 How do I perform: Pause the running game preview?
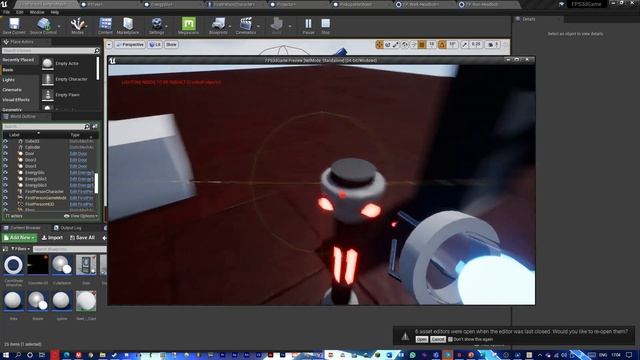pyautogui.click(x=308, y=26)
